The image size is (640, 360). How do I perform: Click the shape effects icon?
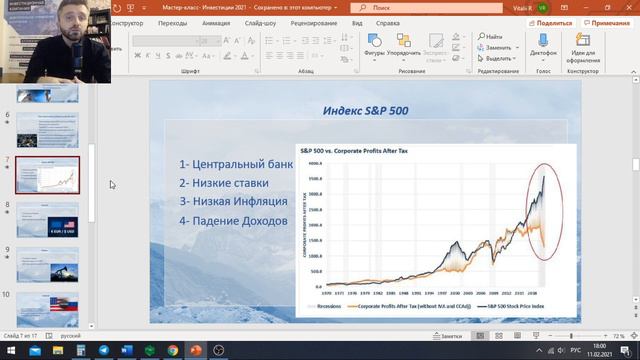pos(456,58)
